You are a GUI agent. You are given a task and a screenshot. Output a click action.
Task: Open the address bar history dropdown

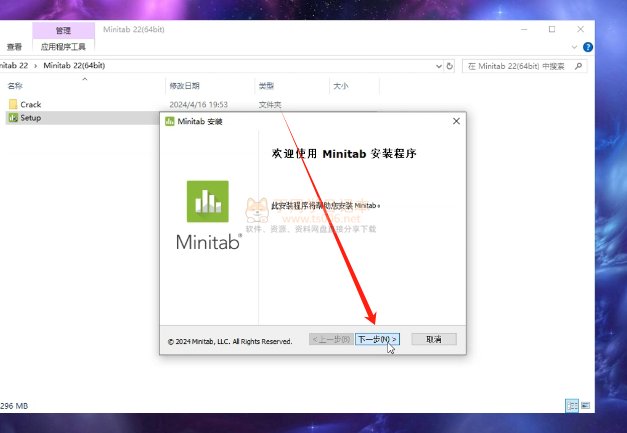pyautogui.click(x=439, y=66)
